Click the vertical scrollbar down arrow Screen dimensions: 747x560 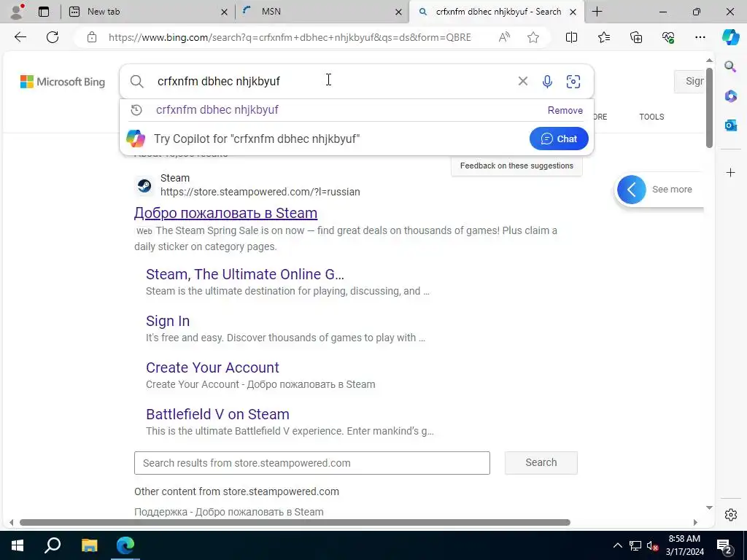coord(709,507)
